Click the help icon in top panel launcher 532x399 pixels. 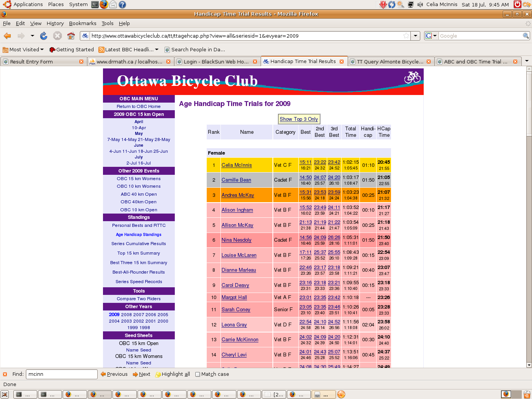point(122,5)
